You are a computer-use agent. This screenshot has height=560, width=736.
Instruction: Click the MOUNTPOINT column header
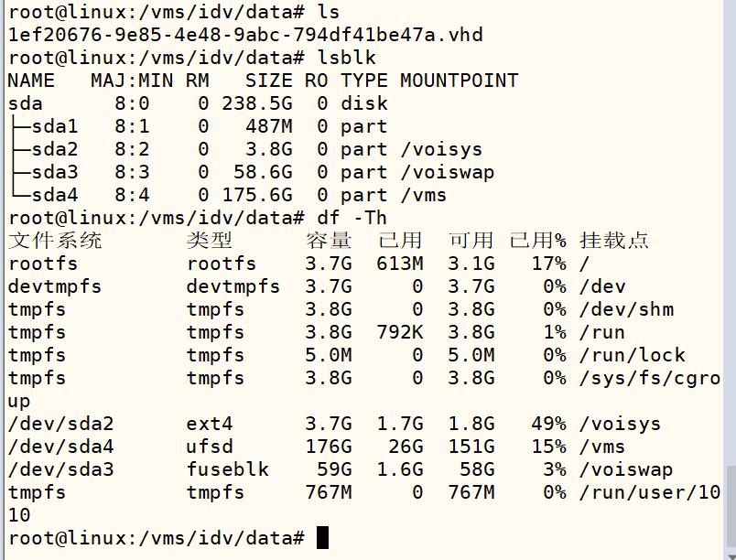click(x=459, y=81)
